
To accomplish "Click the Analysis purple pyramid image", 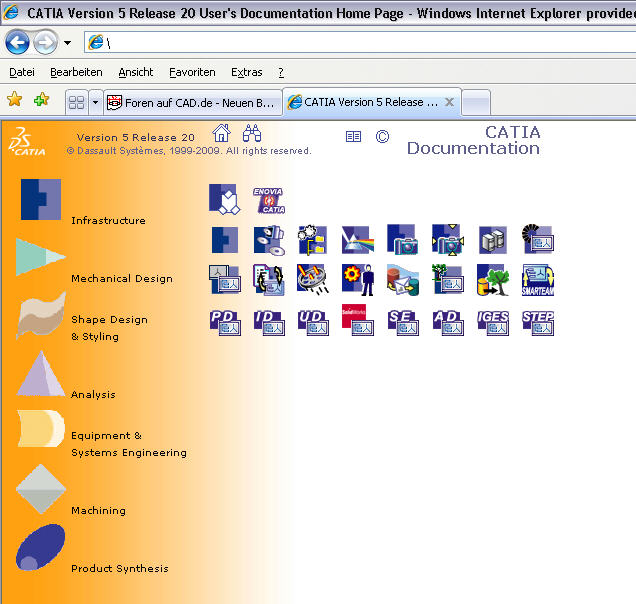I will click(x=41, y=374).
